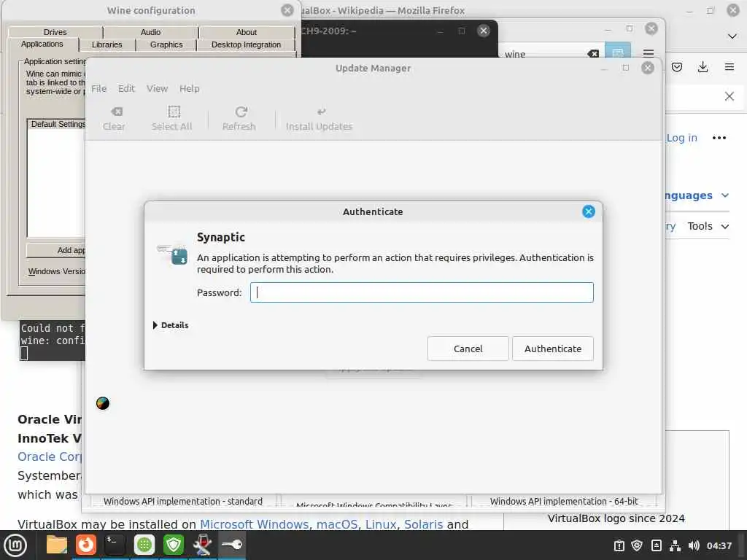Open the Firefox application menu
The width and height of the screenshot is (747, 560).
pyautogui.click(x=729, y=67)
